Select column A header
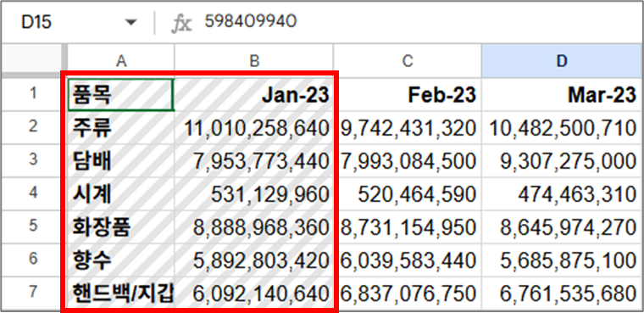 pos(120,61)
